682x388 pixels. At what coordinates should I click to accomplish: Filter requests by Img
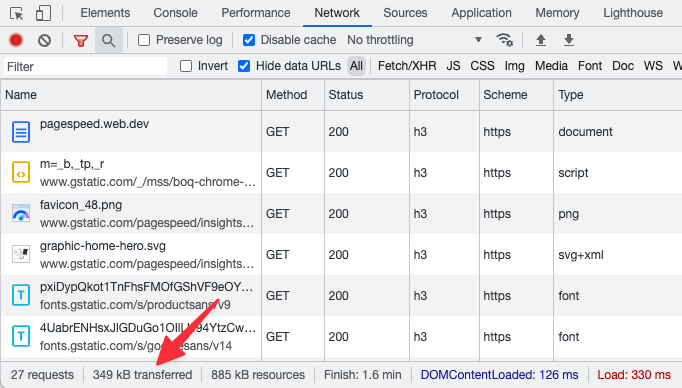pyautogui.click(x=515, y=66)
